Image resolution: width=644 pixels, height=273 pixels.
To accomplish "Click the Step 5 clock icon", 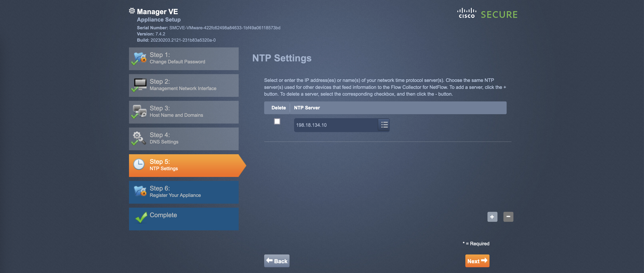I will pyautogui.click(x=139, y=165).
